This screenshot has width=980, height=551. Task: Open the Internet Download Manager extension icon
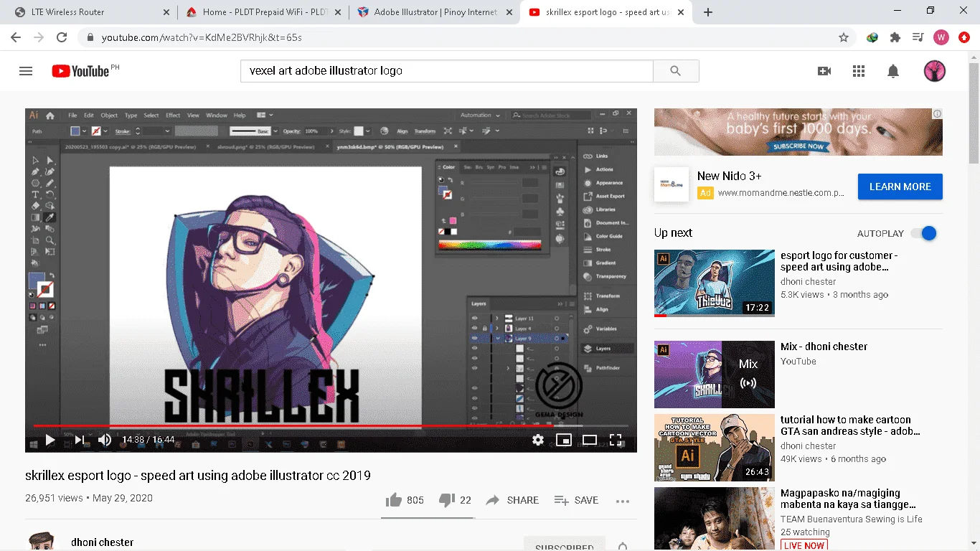pyautogui.click(x=872, y=37)
